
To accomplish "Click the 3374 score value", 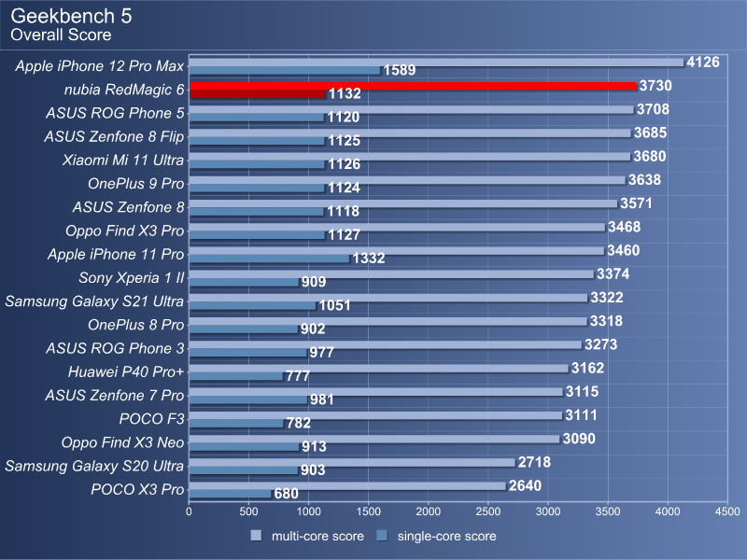I will click(613, 273).
